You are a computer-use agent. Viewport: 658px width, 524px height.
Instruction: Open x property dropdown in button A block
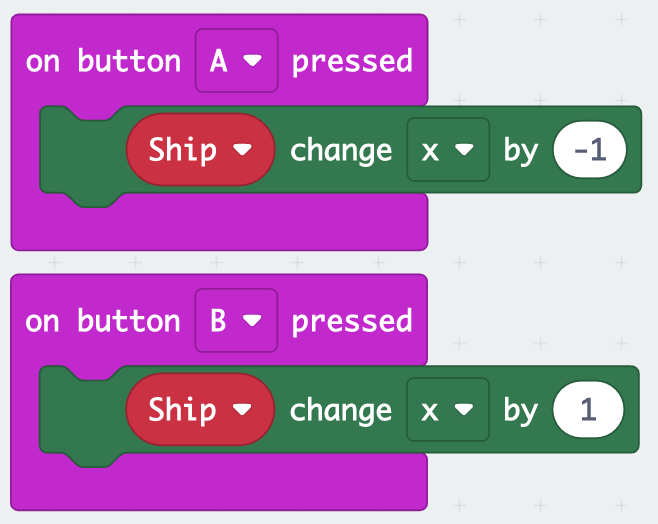pyautogui.click(x=448, y=149)
